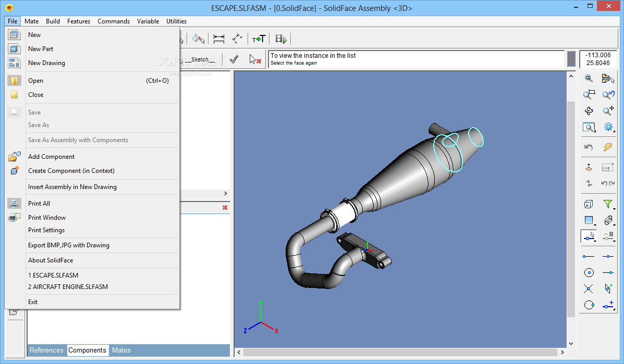
Task: Click the blue shaded square display icon
Action: point(590,220)
